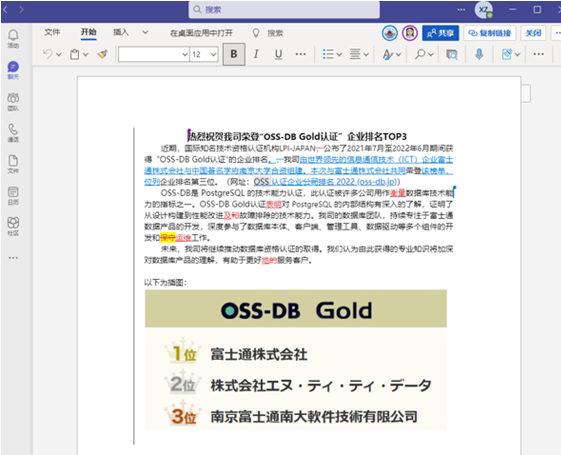The image size is (561, 455).
Task: Open the Teams settings and more menu
Action: [461, 10]
